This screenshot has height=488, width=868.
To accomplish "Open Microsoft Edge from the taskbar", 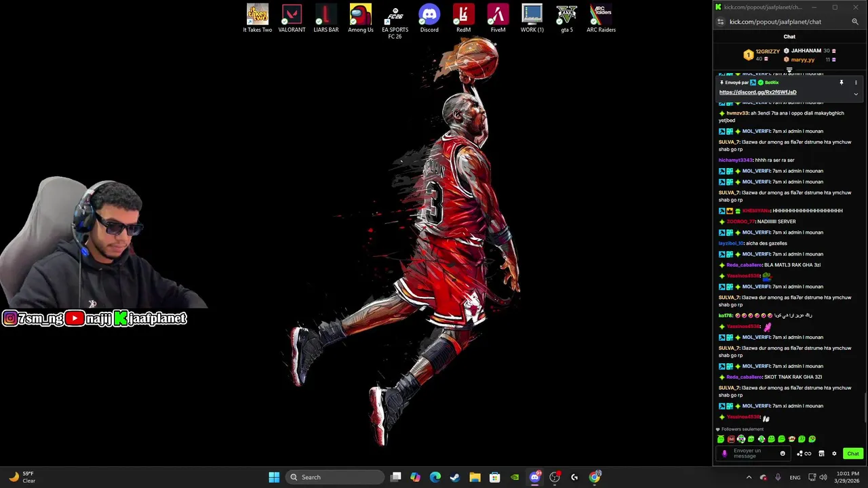I will click(435, 477).
